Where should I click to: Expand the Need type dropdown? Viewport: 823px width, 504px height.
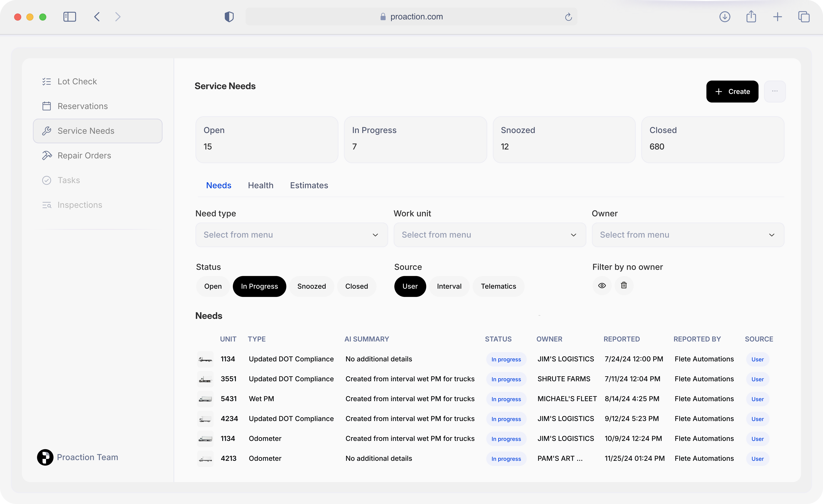[291, 235]
